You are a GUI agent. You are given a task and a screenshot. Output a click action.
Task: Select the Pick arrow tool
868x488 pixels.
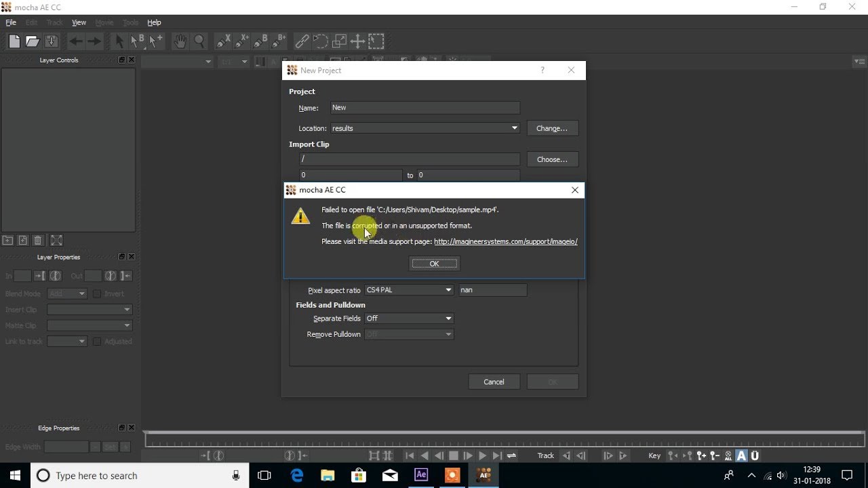tap(119, 41)
